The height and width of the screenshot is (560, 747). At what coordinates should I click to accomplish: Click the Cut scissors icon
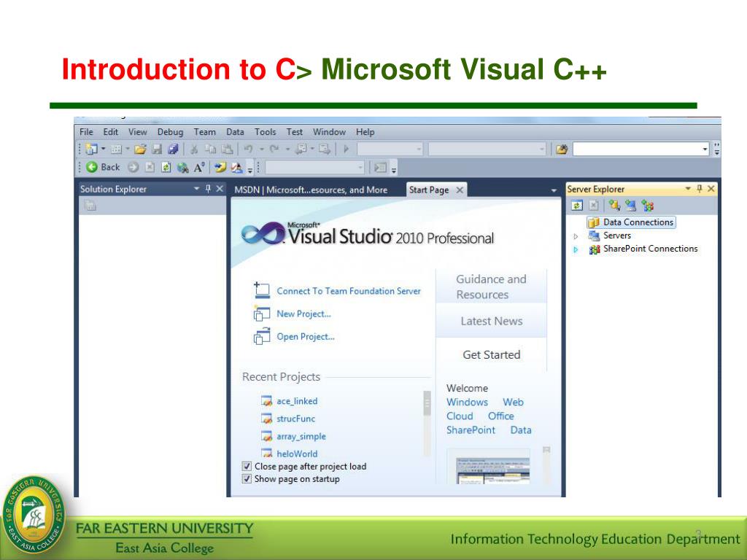tap(194, 149)
